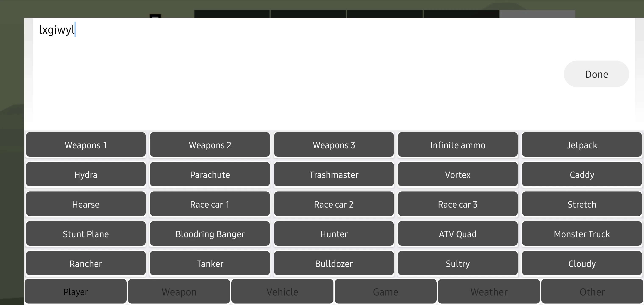Select Cloudy weather cheat

click(x=582, y=263)
